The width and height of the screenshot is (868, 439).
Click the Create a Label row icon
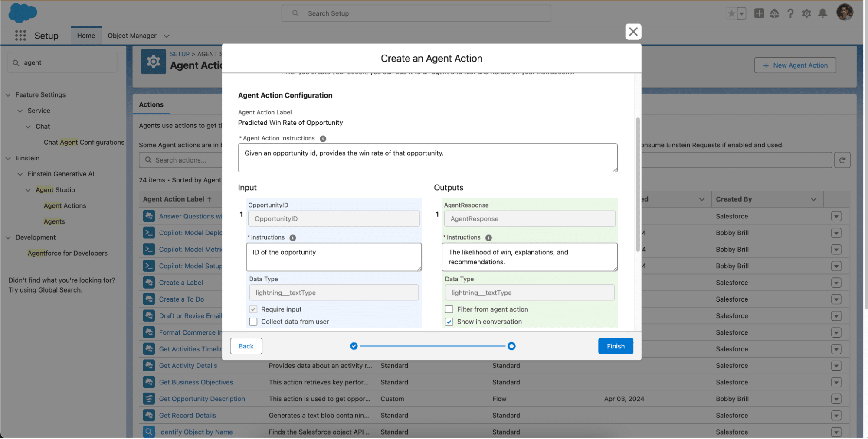tap(149, 283)
